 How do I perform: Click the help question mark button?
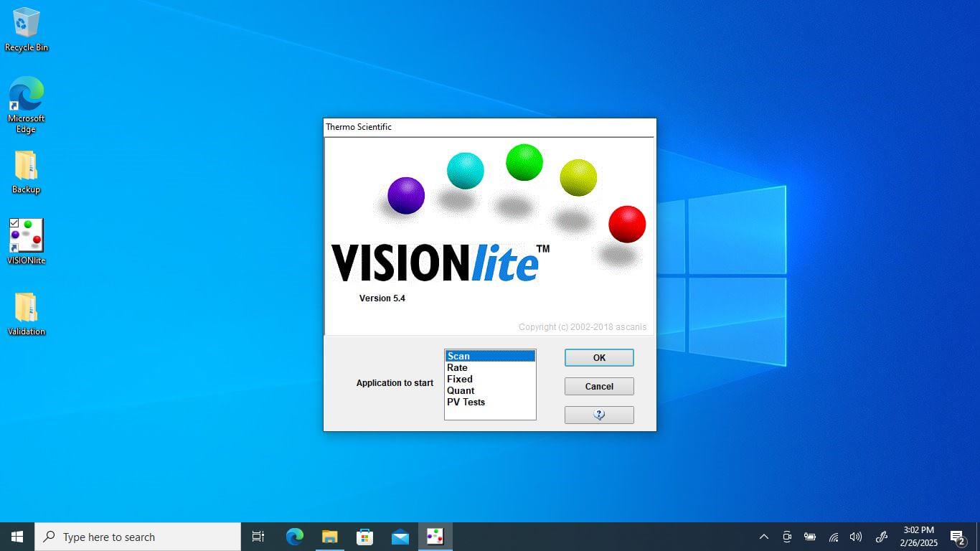point(599,415)
